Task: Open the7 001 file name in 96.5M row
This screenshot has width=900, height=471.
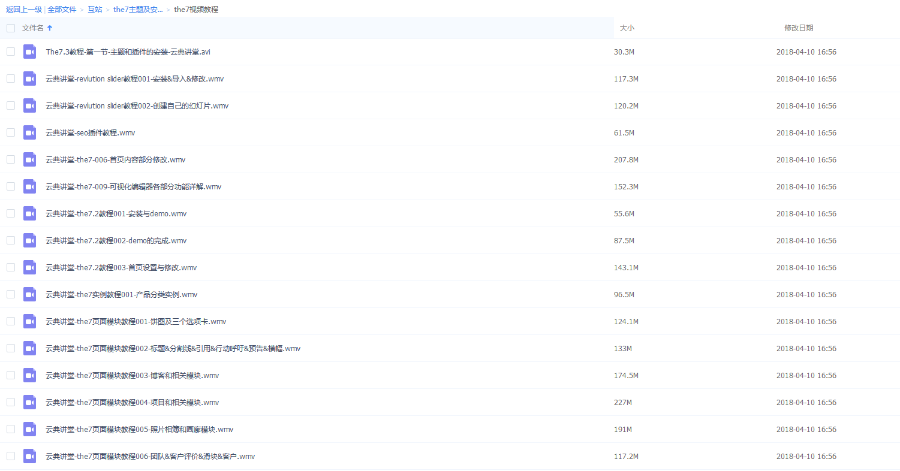Action: tap(122, 294)
